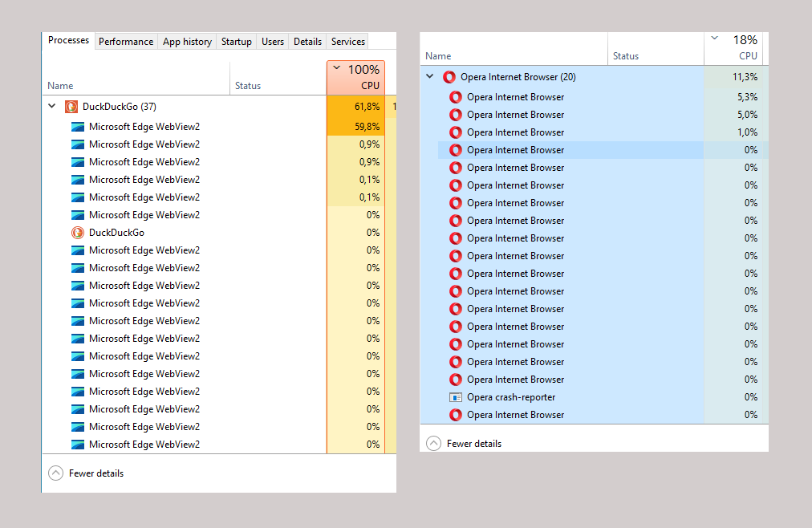Image resolution: width=812 pixels, height=528 pixels.
Task: Select the Opera crash-reporter row
Action: click(x=594, y=397)
